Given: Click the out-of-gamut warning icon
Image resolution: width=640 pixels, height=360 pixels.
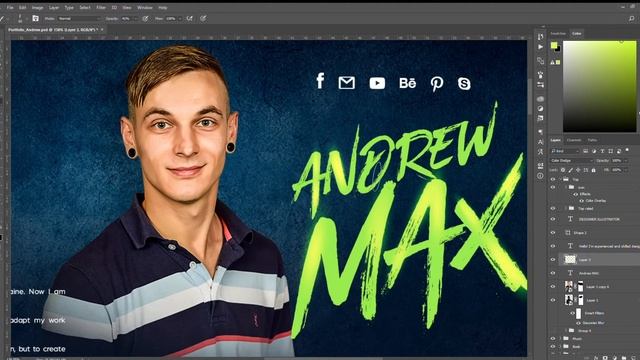Looking at the screenshot, I should 553,62.
